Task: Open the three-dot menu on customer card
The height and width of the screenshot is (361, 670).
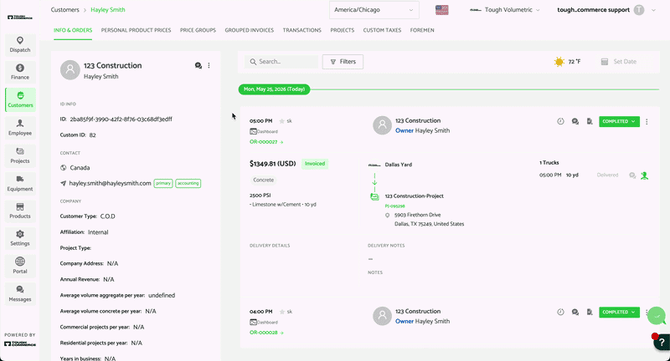Action: point(209,65)
